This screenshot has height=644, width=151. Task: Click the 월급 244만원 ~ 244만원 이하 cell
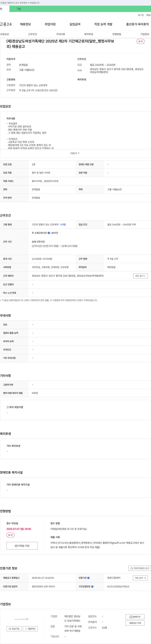121,224
